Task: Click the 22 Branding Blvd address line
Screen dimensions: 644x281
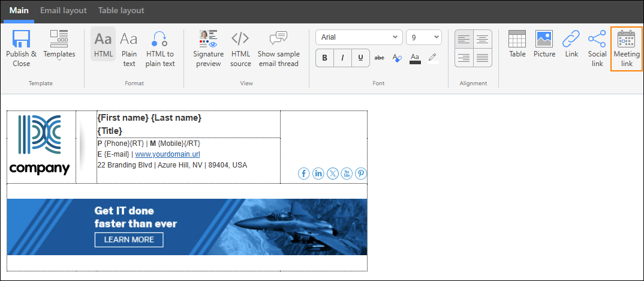Action: (172, 165)
